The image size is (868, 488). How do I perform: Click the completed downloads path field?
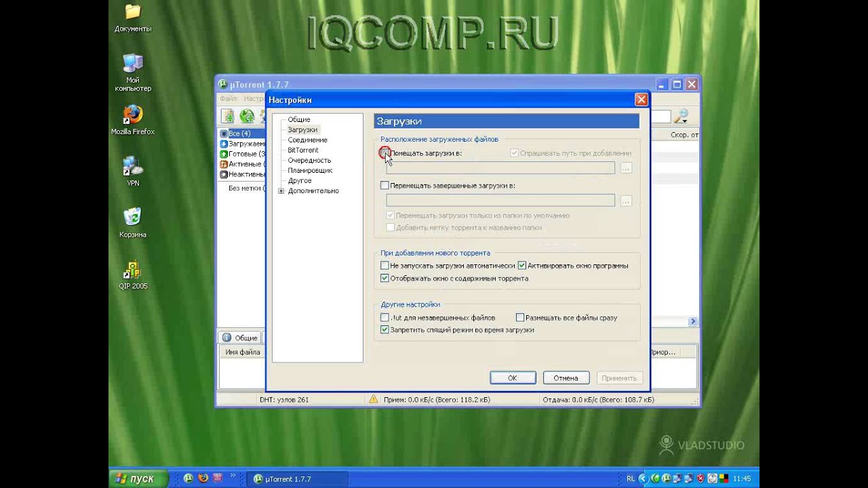pos(500,201)
